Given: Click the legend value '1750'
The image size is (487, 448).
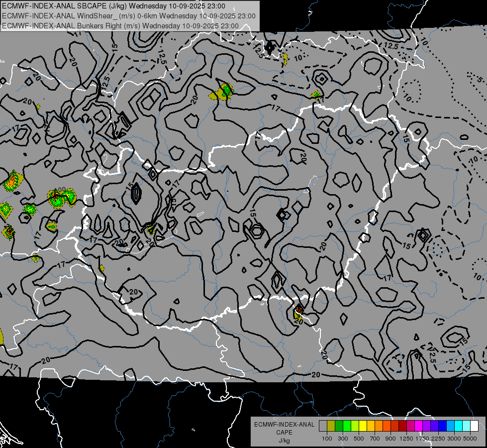Looking at the screenshot, I should [422, 439].
